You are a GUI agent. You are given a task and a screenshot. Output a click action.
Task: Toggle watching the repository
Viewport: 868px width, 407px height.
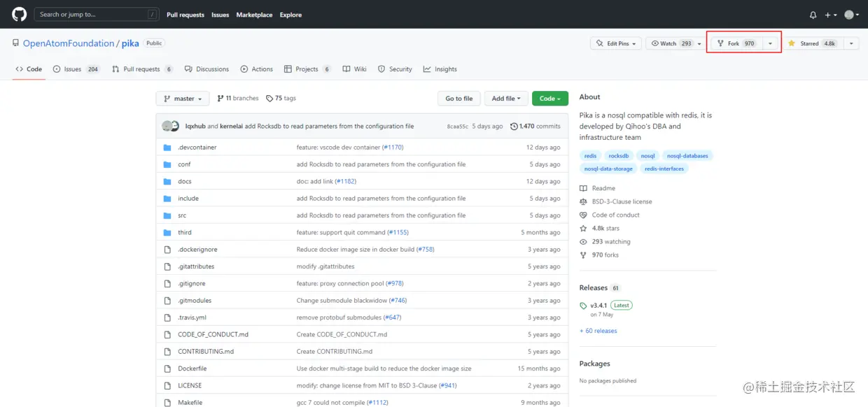coord(671,43)
